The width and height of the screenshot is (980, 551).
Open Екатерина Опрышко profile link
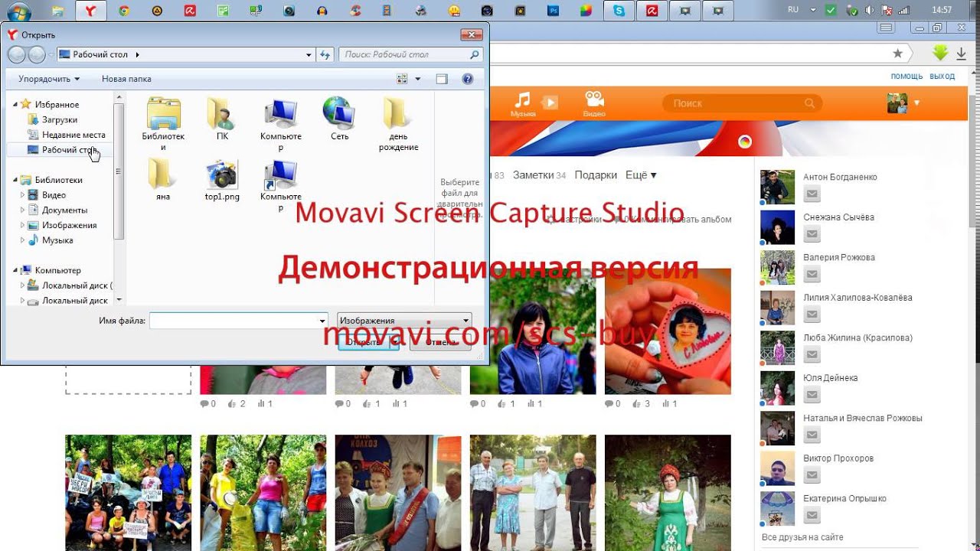coord(844,498)
